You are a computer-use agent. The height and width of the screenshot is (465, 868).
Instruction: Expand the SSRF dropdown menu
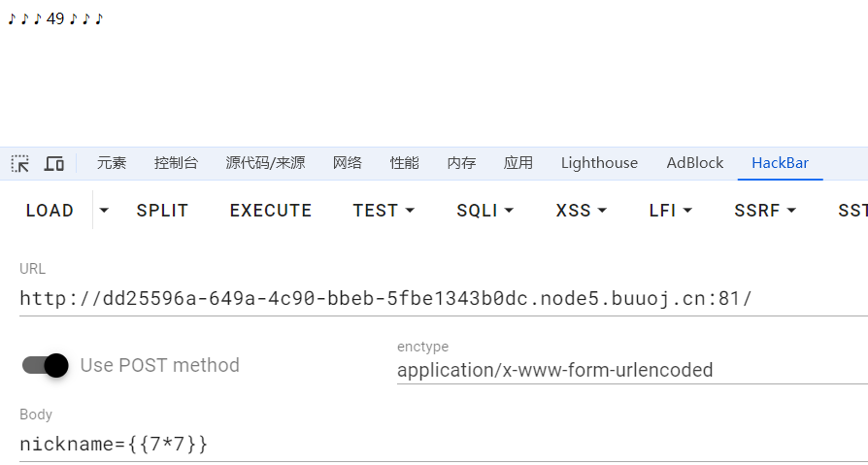click(x=764, y=211)
